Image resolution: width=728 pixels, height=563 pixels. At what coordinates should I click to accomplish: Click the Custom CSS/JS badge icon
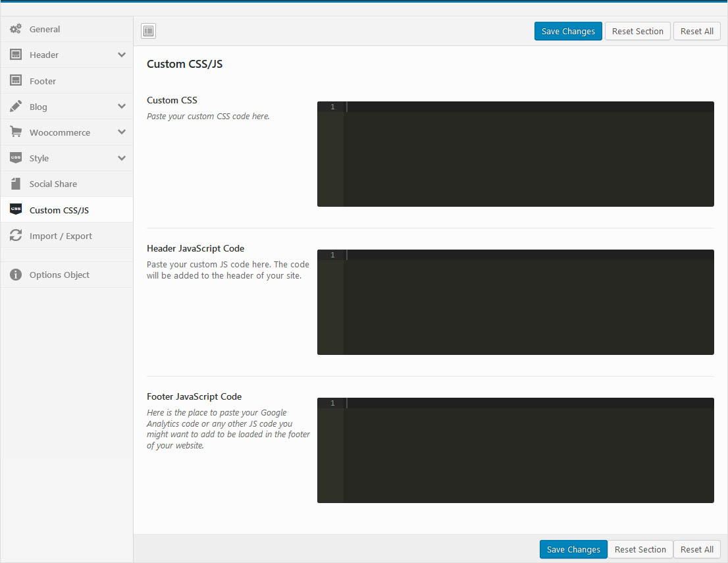[x=16, y=209]
